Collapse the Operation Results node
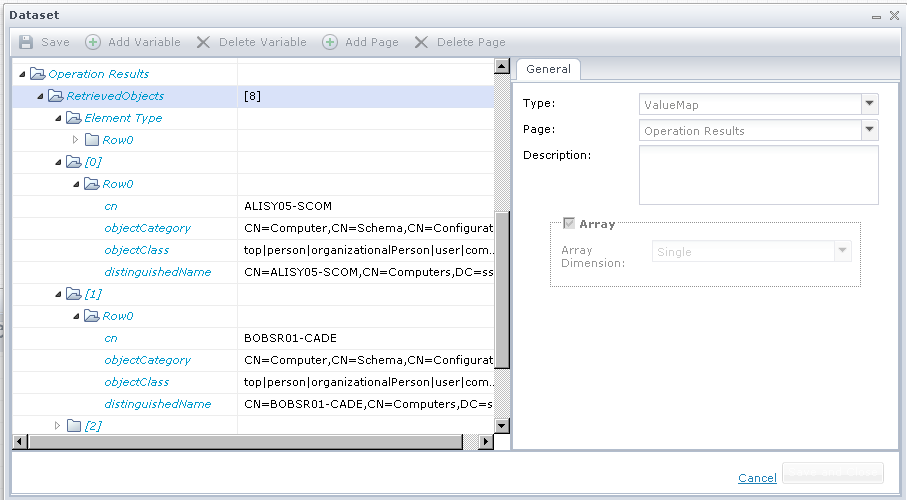Viewport: 907px width, 500px height. (x=22, y=74)
